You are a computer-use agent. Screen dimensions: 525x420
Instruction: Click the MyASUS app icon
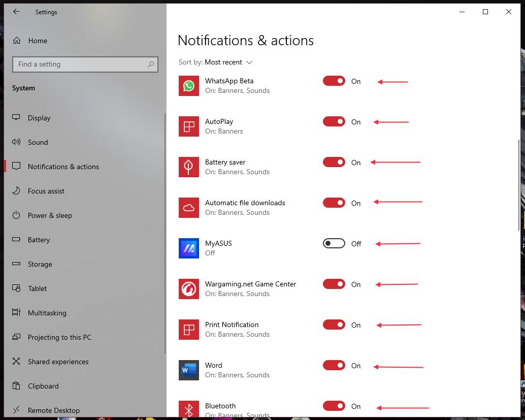pyautogui.click(x=188, y=248)
